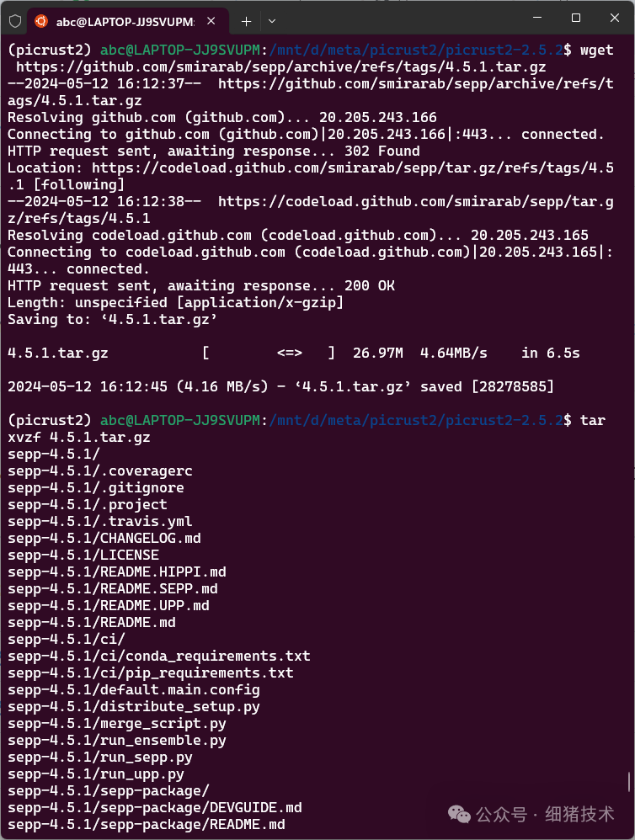This screenshot has height=840, width=635.
Task: Click the Ubuntu logo on the tab
Action: tap(41, 20)
